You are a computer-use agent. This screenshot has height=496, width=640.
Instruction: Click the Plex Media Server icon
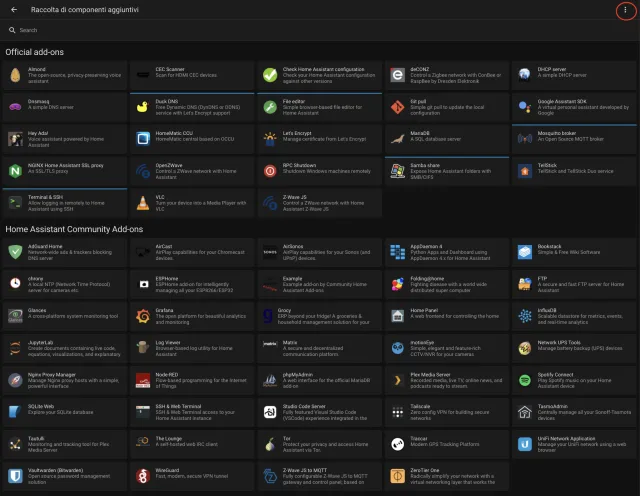point(396,380)
